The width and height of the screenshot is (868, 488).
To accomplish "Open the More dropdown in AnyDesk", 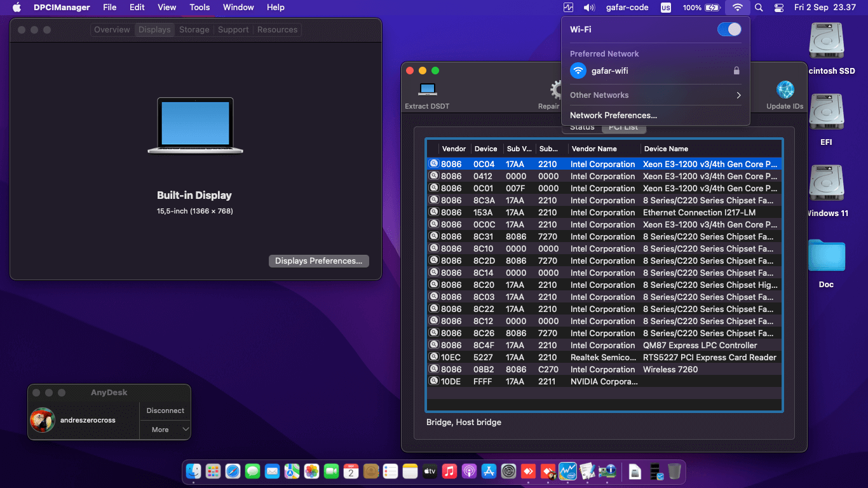I will pyautogui.click(x=165, y=430).
